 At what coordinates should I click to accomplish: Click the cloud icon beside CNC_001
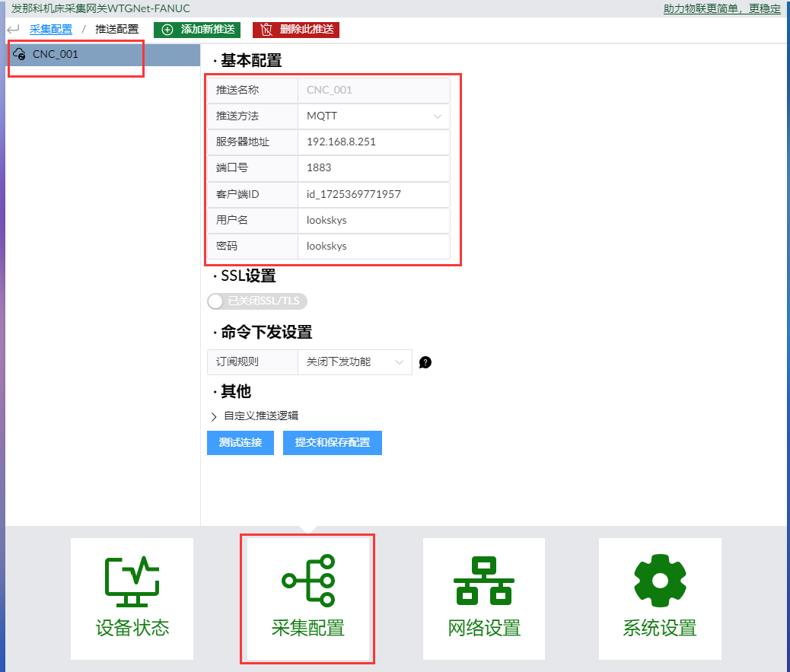point(19,54)
